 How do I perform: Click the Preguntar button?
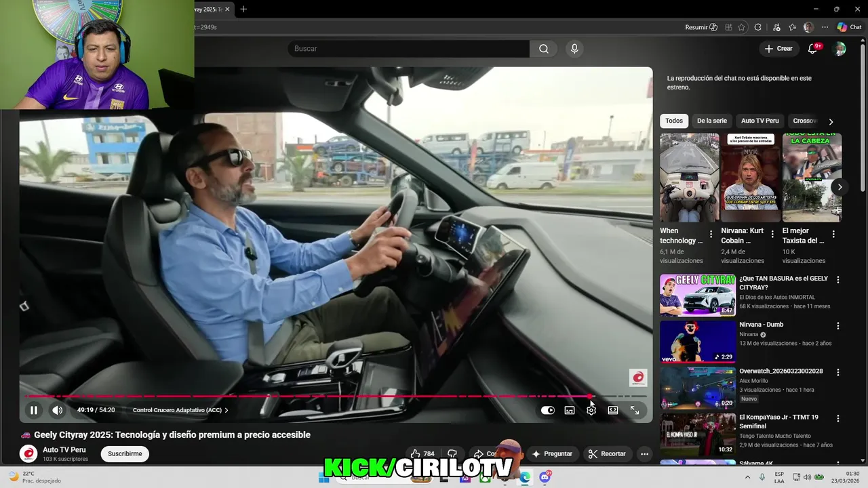553,453
